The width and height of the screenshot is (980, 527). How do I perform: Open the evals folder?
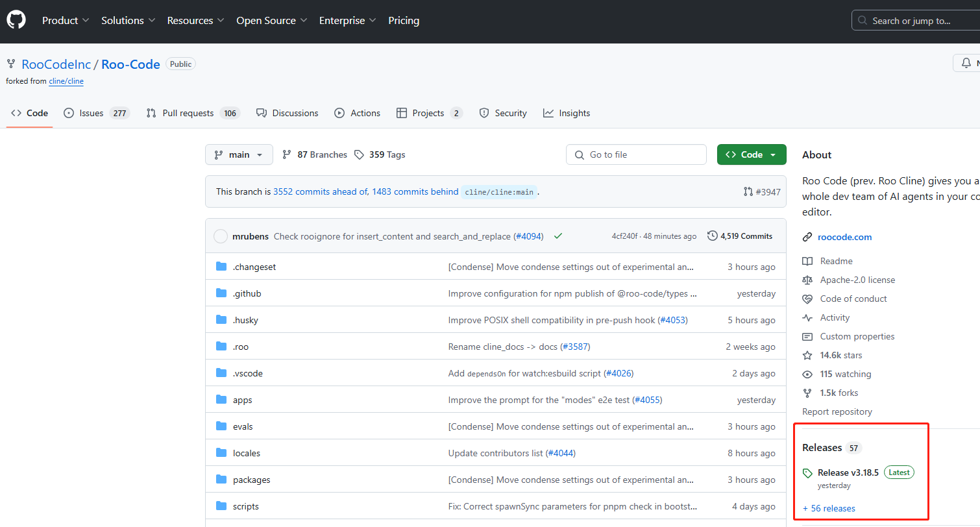pyautogui.click(x=243, y=426)
